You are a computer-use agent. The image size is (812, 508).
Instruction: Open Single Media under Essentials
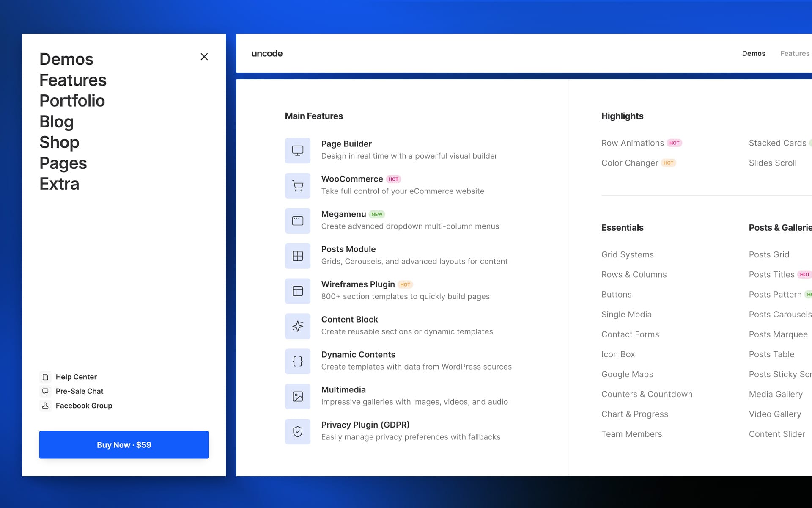626,315
